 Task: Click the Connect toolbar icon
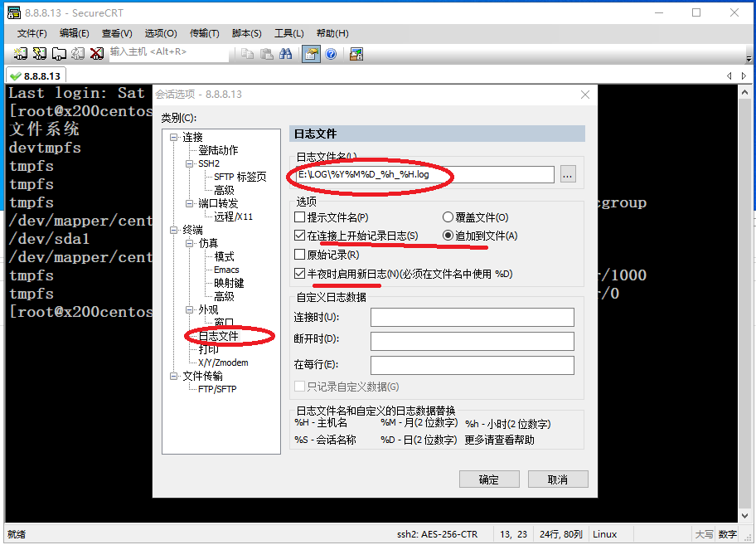pyautogui.click(x=20, y=54)
